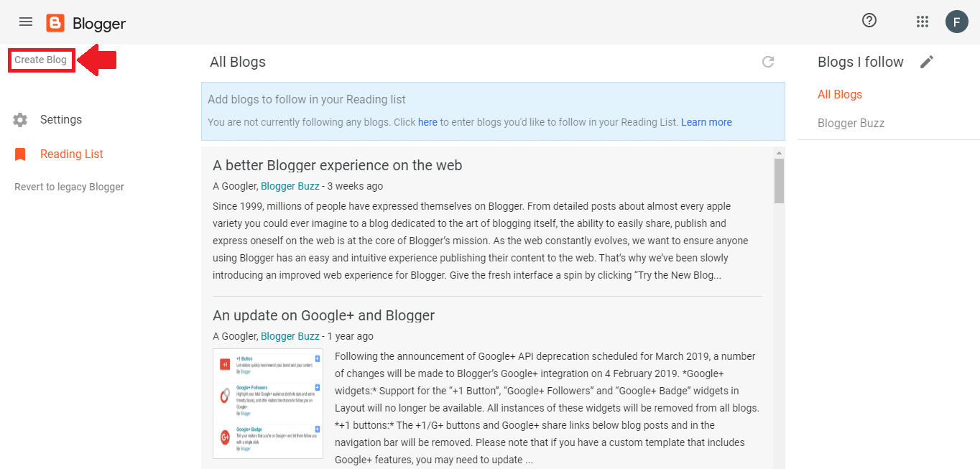Image resolution: width=980 pixels, height=469 pixels.
Task: Select All Blogs under Blogs I follow
Action: coord(840,94)
